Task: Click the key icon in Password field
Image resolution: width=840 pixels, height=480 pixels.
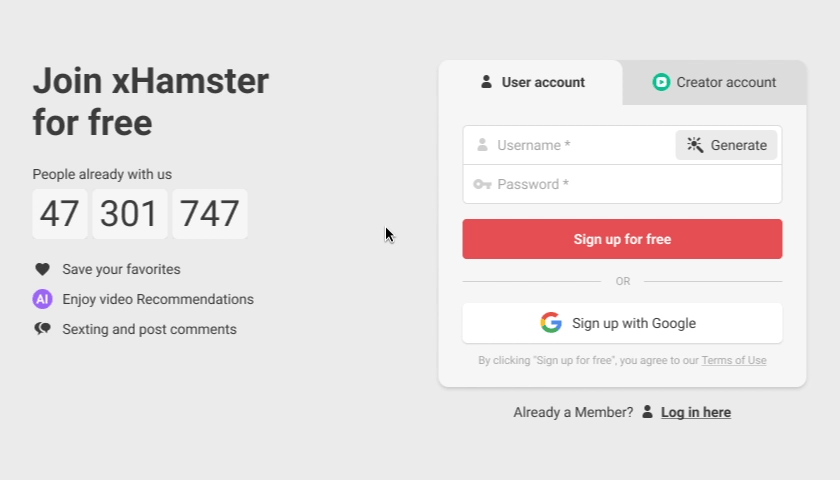Action: tap(482, 184)
